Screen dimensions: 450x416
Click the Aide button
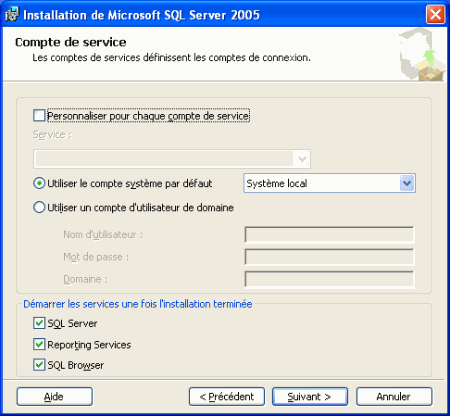pos(55,397)
